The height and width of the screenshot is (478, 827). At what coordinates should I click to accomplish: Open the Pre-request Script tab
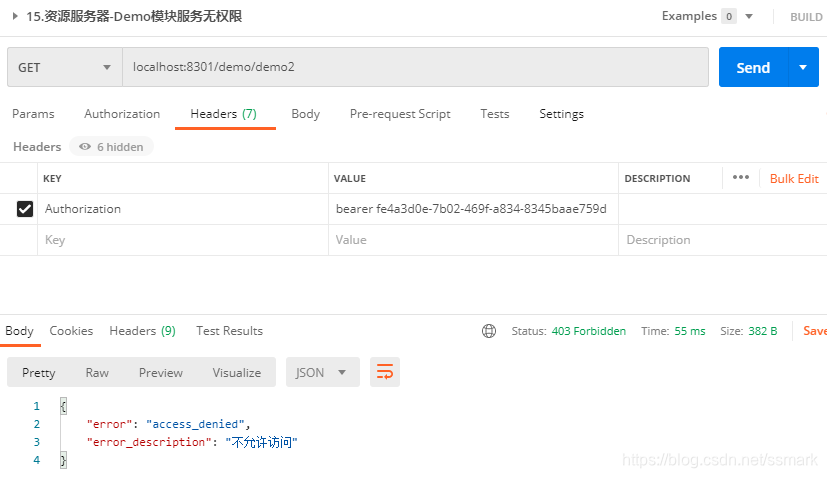click(400, 114)
